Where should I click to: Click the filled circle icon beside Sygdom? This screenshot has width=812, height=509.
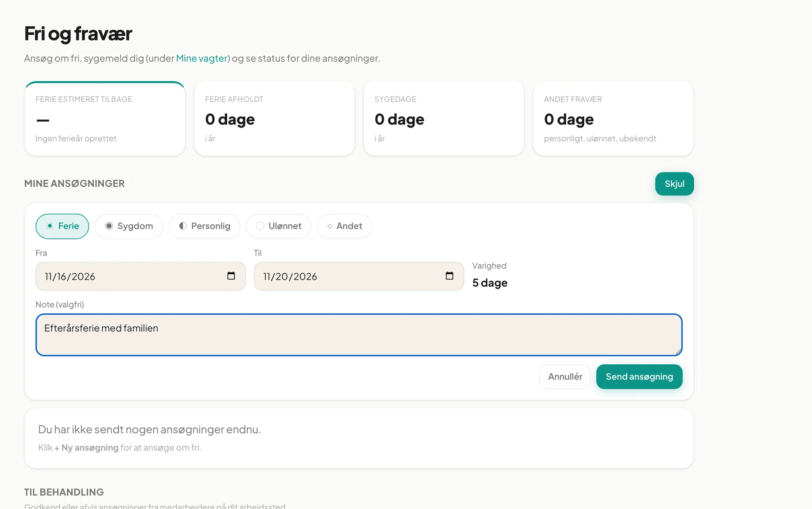109,226
